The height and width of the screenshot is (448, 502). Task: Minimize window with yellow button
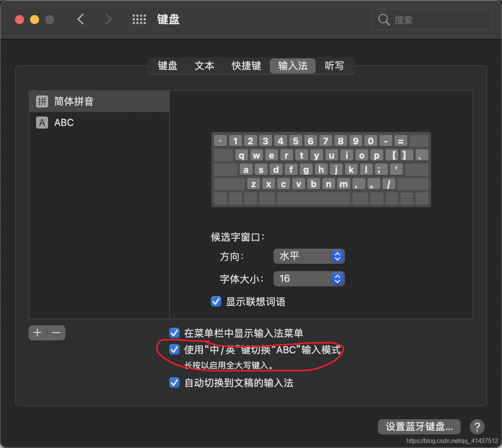pos(35,20)
